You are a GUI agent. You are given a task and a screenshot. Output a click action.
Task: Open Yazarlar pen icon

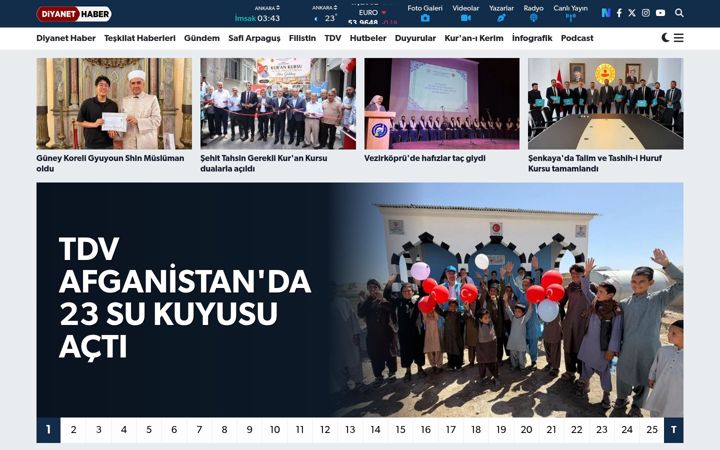click(501, 18)
